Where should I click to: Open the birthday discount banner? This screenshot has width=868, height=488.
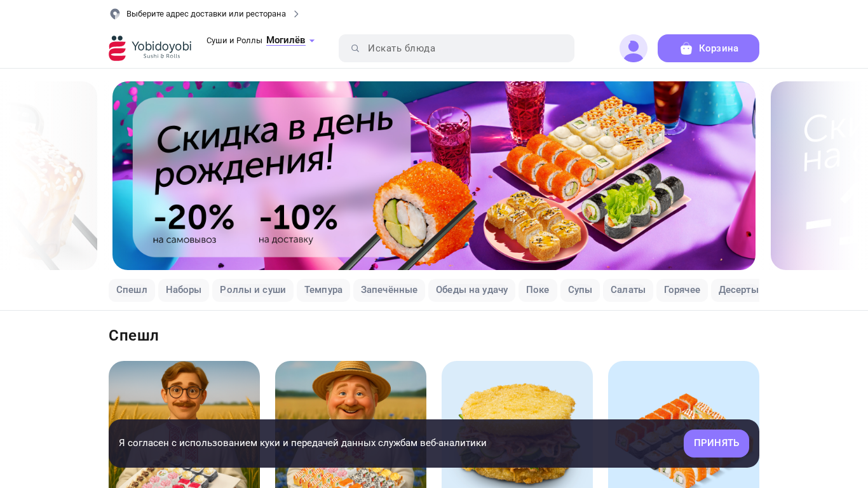[434, 175]
